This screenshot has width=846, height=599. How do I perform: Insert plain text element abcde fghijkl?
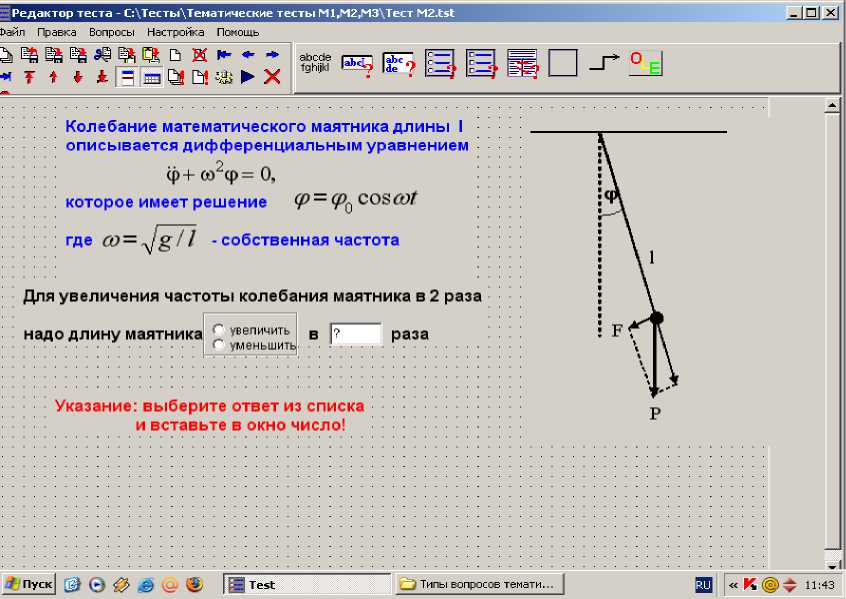click(x=315, y=62)
